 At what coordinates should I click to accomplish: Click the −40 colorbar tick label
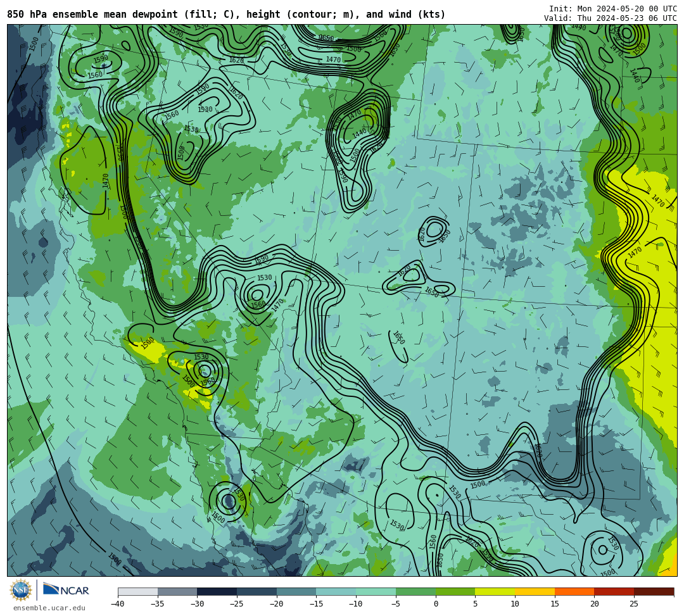tap(118, 604)
